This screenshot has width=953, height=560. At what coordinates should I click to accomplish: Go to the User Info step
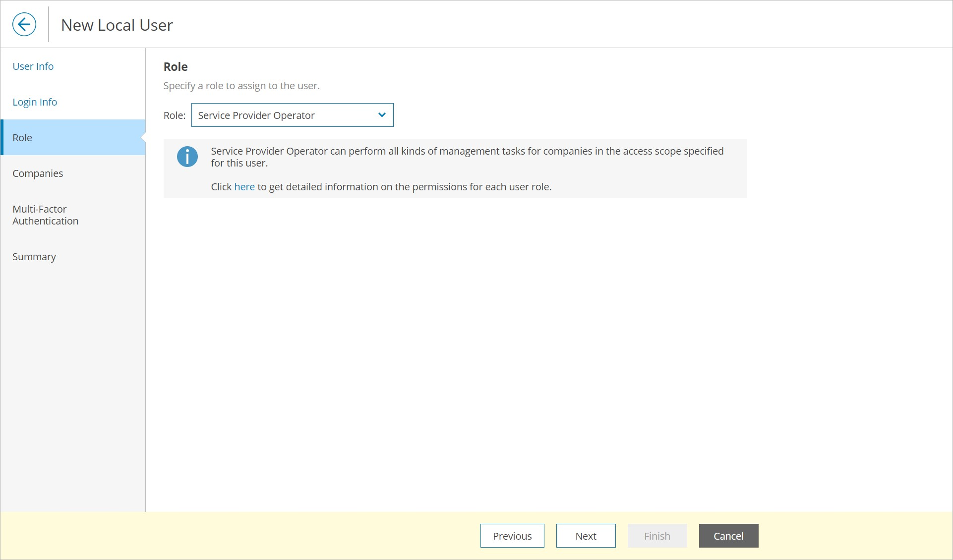click(x=33, y=66)
